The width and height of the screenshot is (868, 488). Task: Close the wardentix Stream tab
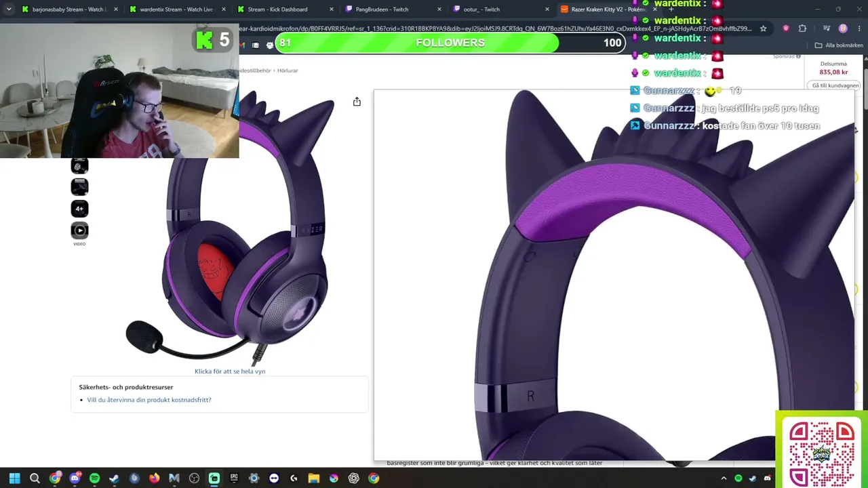pyautogui.click(x=224, y=9)
